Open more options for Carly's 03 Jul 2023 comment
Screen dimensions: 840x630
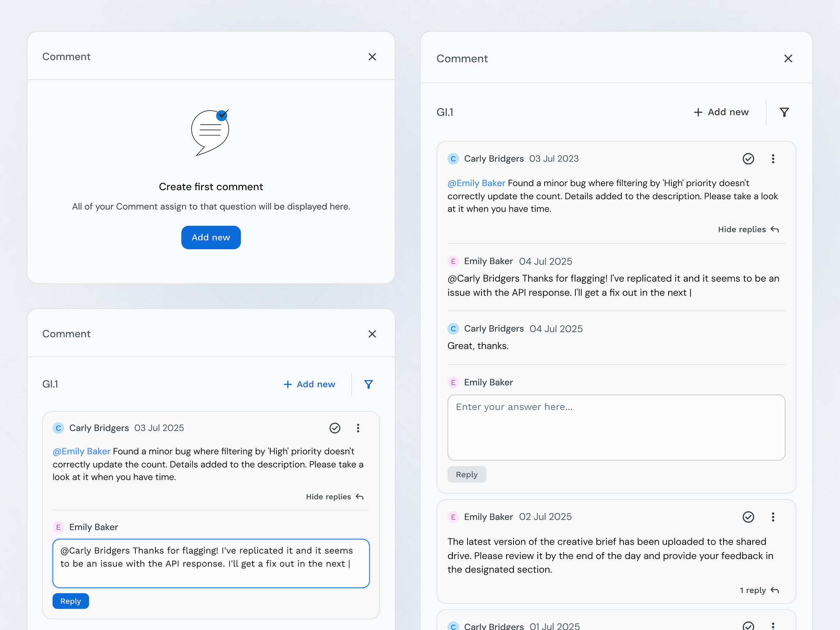pos(773,159)
